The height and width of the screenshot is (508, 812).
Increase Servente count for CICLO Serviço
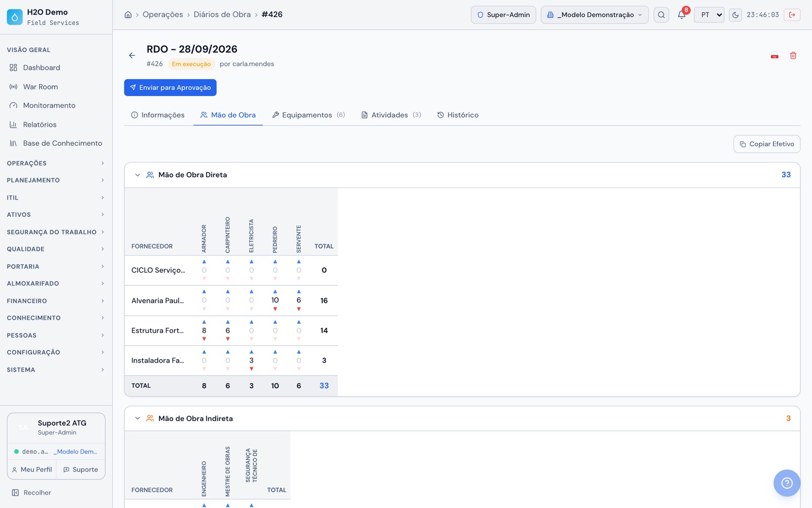299,262
